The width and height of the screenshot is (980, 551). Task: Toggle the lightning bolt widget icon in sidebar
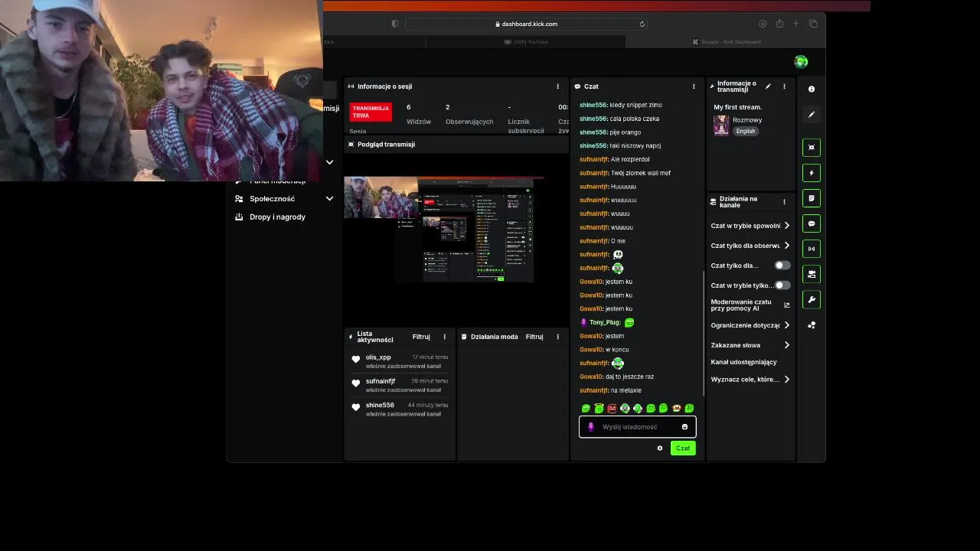click(812, 173)
